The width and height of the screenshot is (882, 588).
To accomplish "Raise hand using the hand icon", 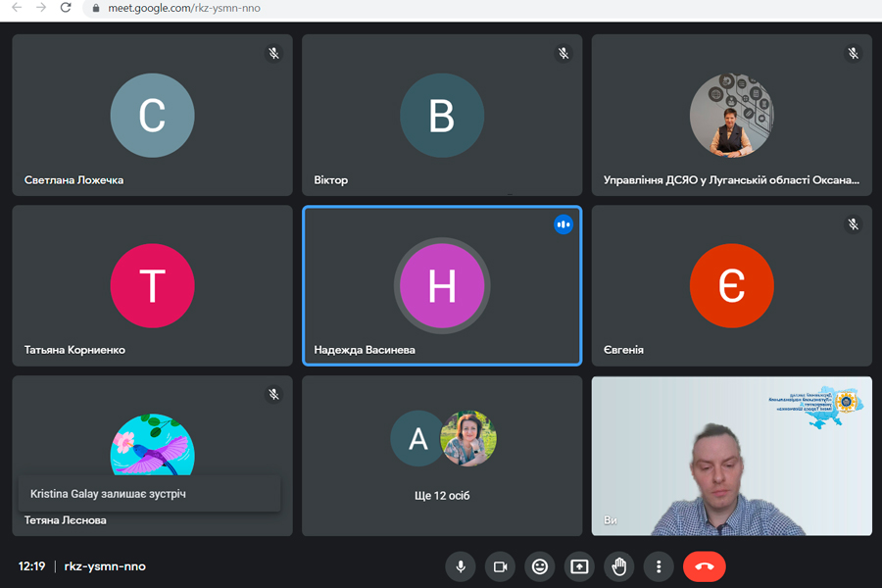I will (x=619, y=566).
